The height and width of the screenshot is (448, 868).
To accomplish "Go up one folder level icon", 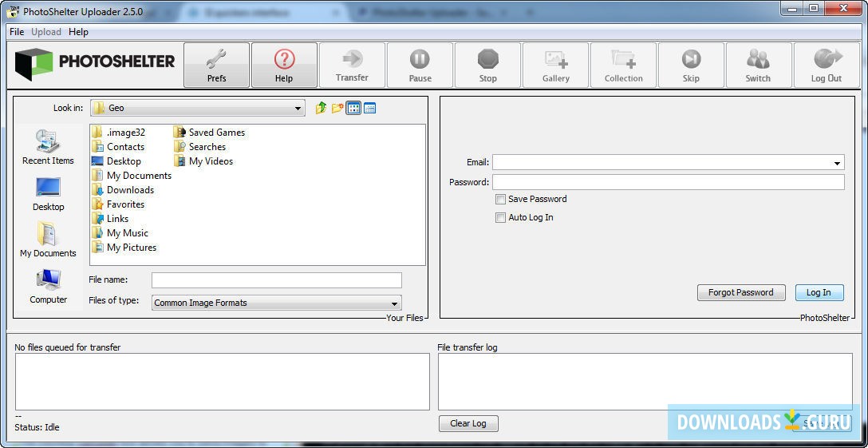I will tap(321, 108).
